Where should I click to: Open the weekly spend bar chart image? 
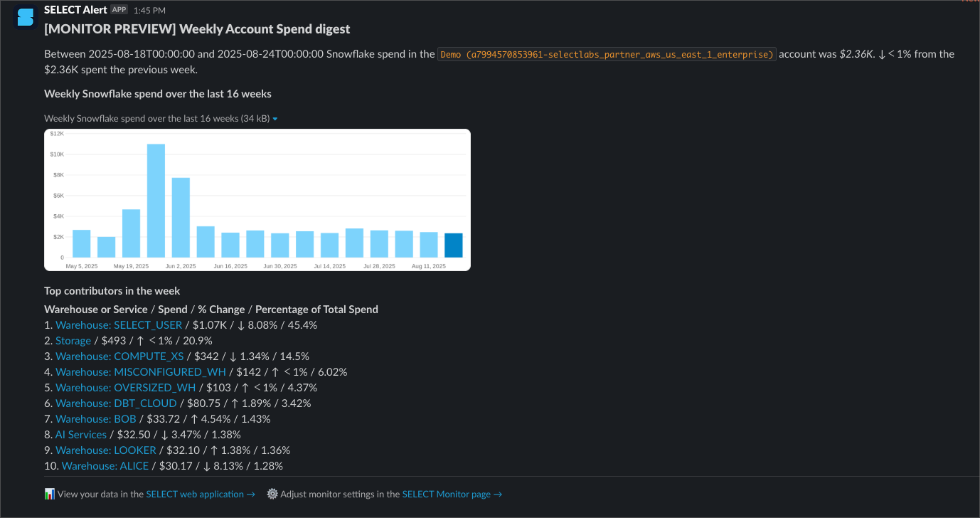coord(257,200)
